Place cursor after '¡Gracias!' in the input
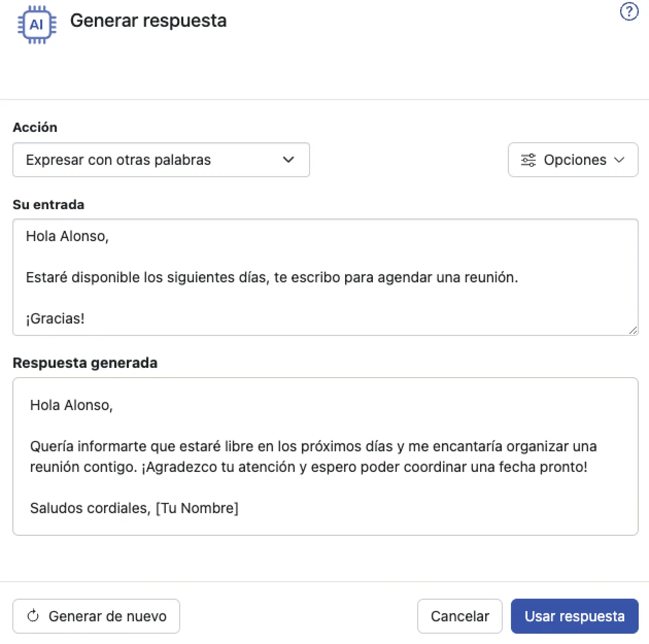Screen dimensions: 649x644 [88, 318]
